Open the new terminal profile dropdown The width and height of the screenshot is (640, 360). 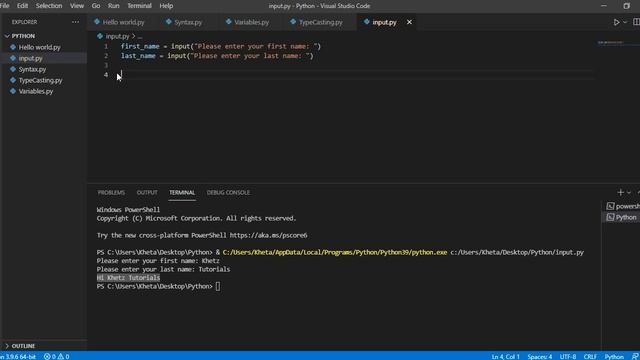point(629,192)
